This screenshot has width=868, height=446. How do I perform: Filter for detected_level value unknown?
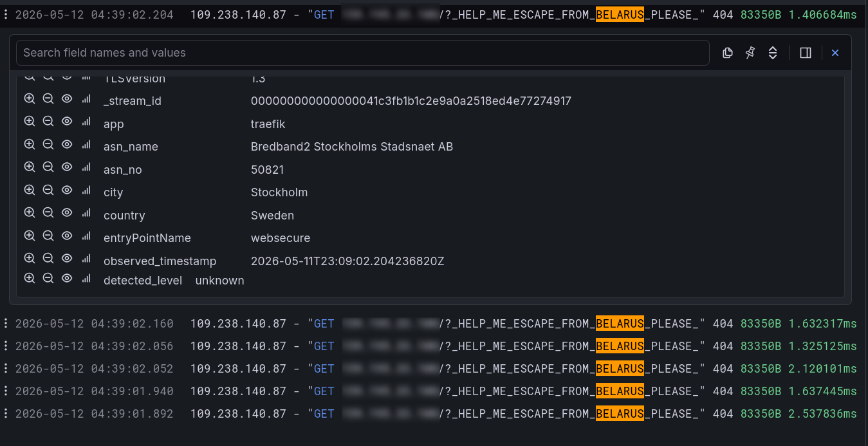[x=29, y=278]
